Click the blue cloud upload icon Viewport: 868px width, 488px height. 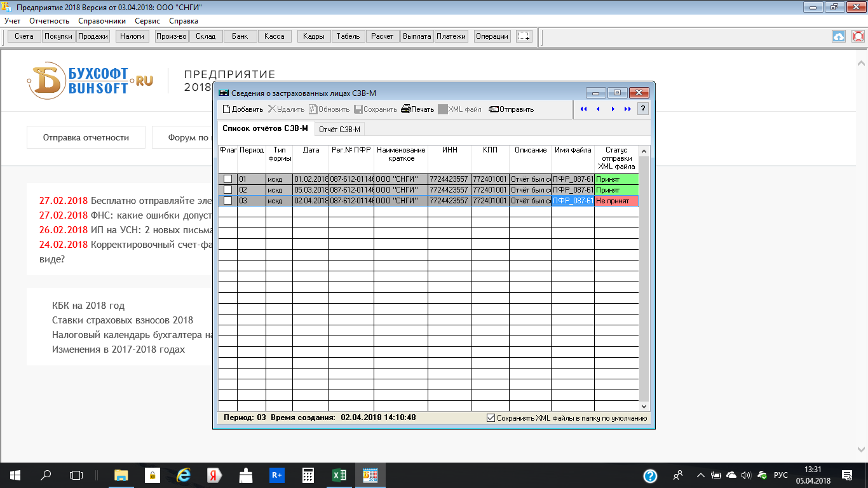tap(839, 36)
